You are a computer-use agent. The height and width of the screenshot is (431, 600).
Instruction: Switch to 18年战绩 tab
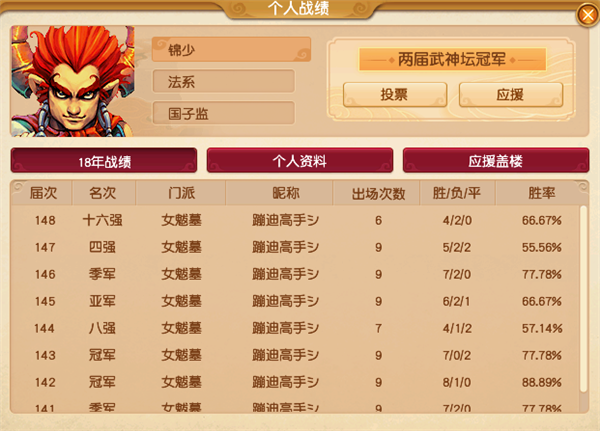point(104,161)
